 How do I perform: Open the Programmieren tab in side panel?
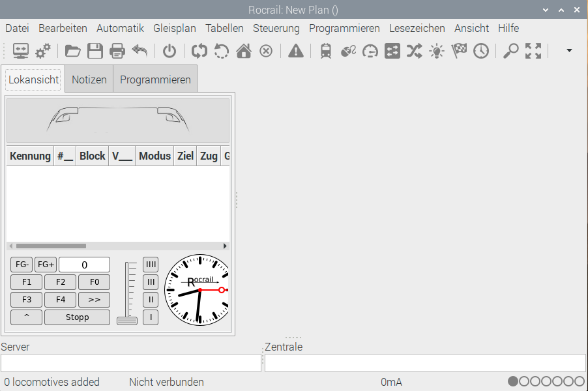pos(155,80)
